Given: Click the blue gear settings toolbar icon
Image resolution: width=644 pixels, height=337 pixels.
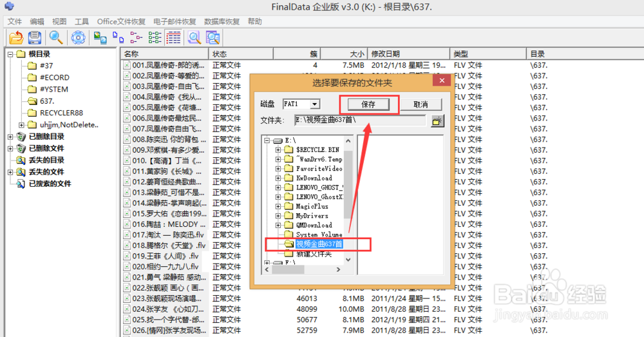Looking at the screenshot, I should click(78, 38).
